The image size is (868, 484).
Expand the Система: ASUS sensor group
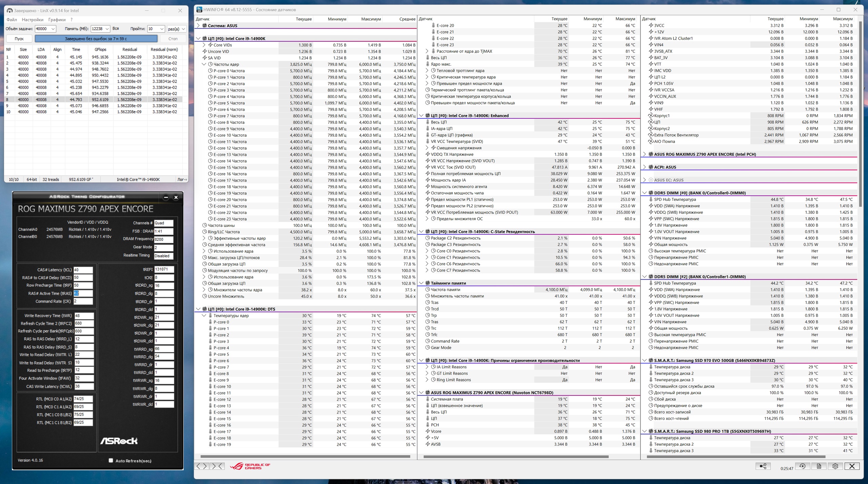(198, 25)
